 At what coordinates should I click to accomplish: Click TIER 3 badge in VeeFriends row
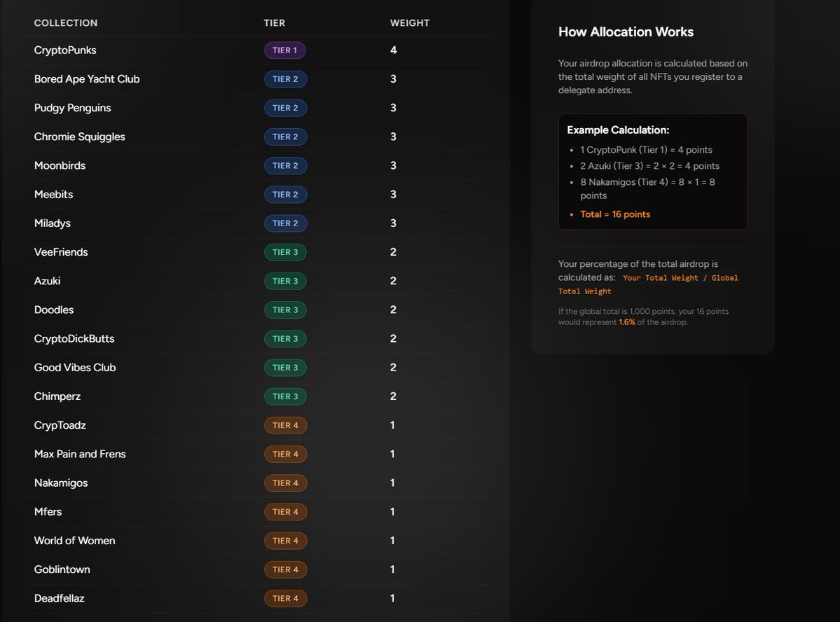(x=286, y=252)
